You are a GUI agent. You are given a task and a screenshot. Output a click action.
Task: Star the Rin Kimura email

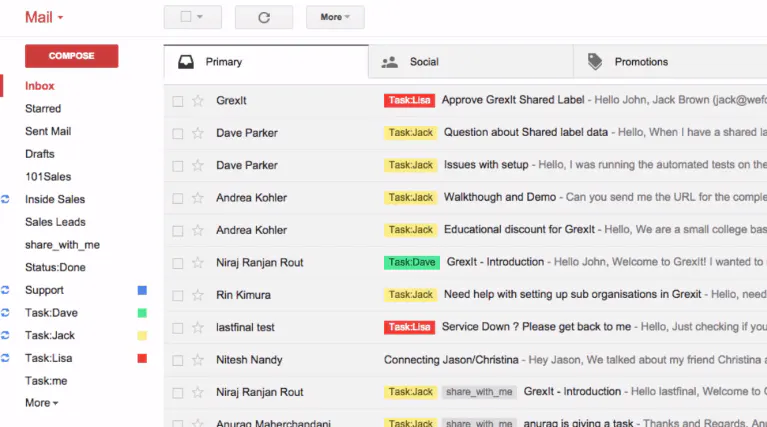[198, 295]
